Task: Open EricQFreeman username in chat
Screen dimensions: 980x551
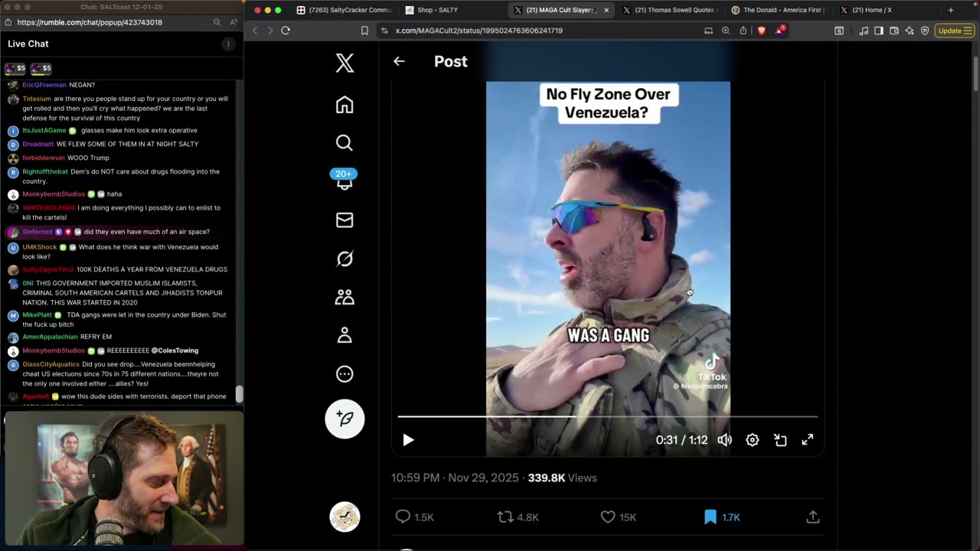Action: click(x=44, y=85)
